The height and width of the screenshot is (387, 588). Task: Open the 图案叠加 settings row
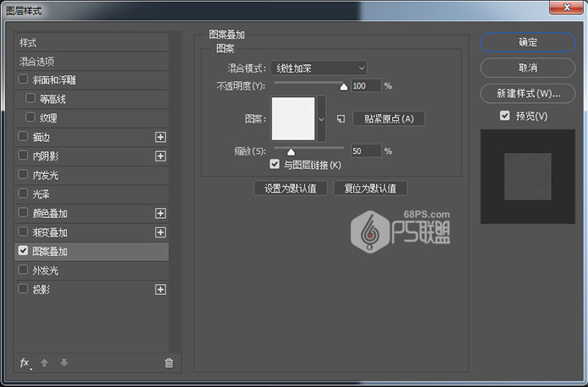coord(91,252)
